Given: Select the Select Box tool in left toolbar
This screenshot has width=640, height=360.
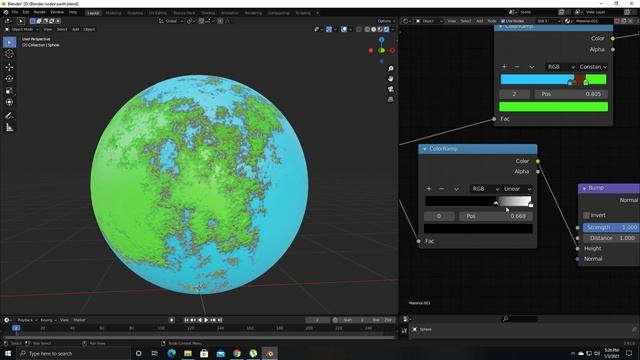Looking at the screenshot, I should [9, 42].
